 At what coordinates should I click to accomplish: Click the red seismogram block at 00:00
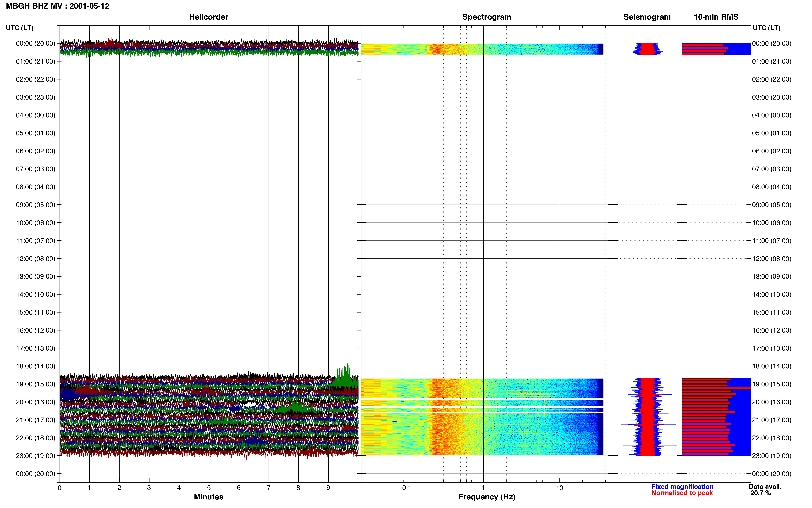tap(647, 49)
